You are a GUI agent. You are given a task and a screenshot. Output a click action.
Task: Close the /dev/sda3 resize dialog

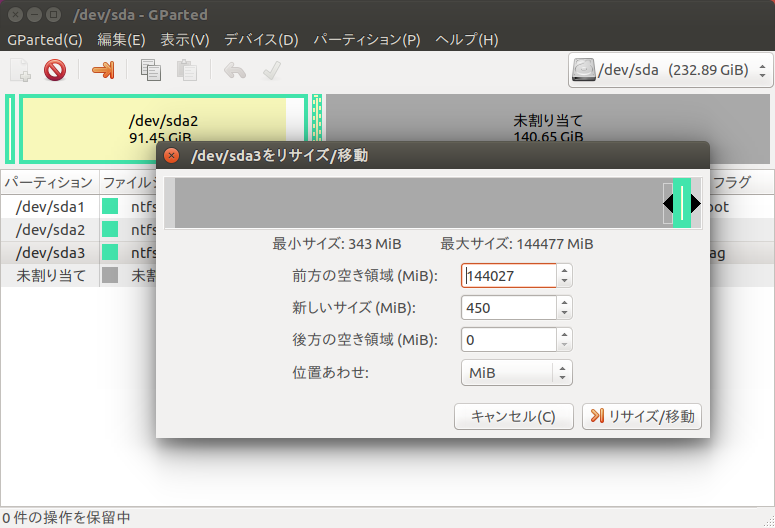(x=171, y=156)
